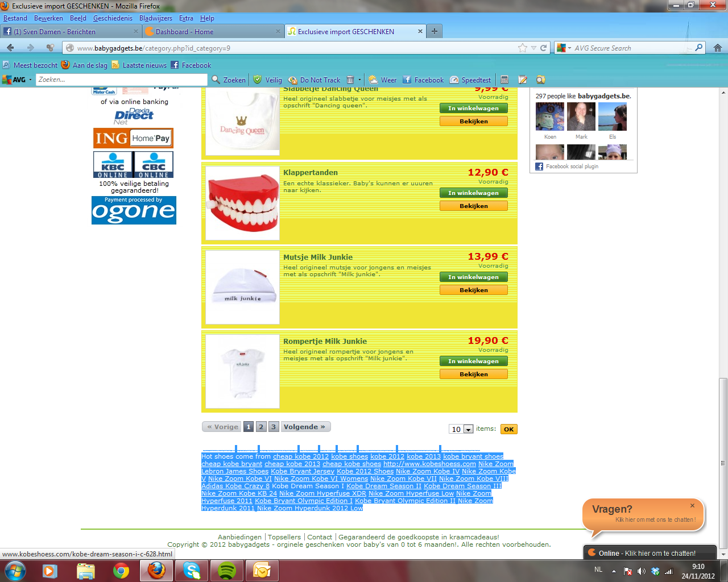Screen dimensions: 728x582
Task: Open the items-per-page dropdown showing 10
Action: point(461,429)
